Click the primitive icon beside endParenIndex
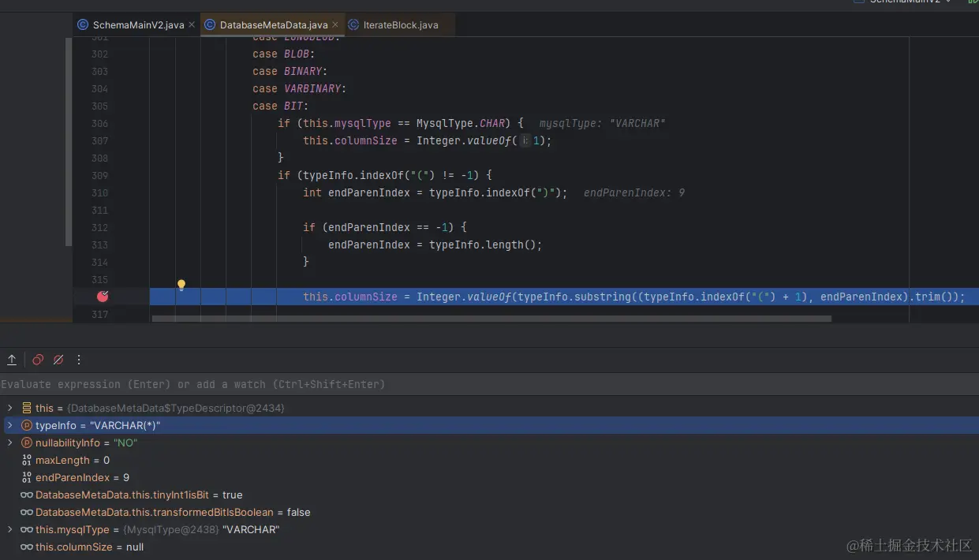The image size is (979, 560). (27, 477)
